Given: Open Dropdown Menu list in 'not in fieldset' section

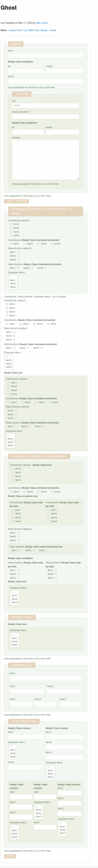Looking at the screenshot, I should (9, 362).
